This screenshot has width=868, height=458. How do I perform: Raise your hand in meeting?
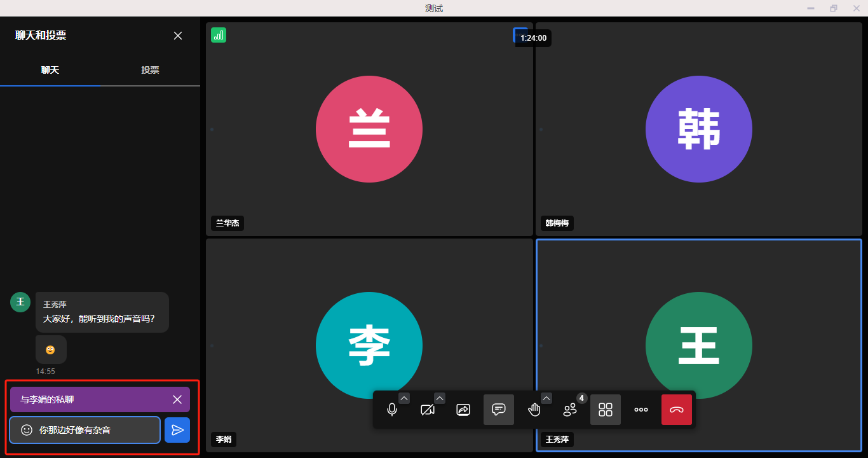(x=534, y=410)
